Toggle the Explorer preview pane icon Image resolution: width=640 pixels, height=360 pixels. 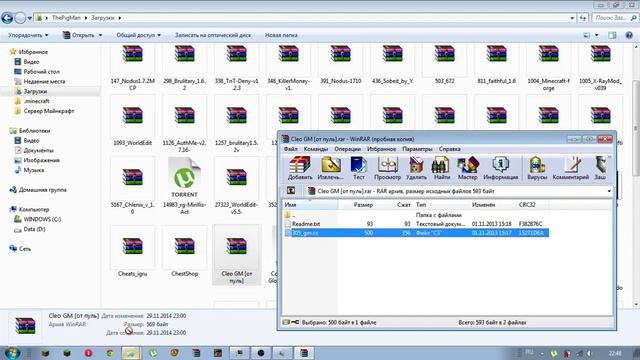point(612,36)
